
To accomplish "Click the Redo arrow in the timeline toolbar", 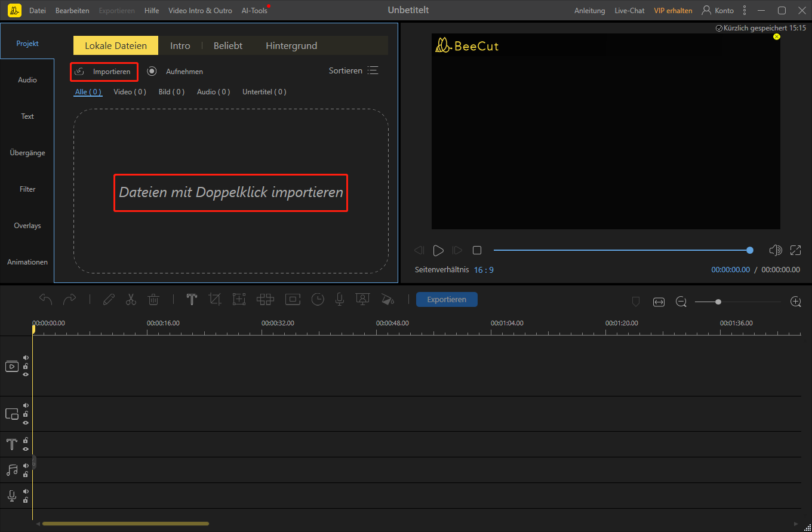I will point(70,299).
